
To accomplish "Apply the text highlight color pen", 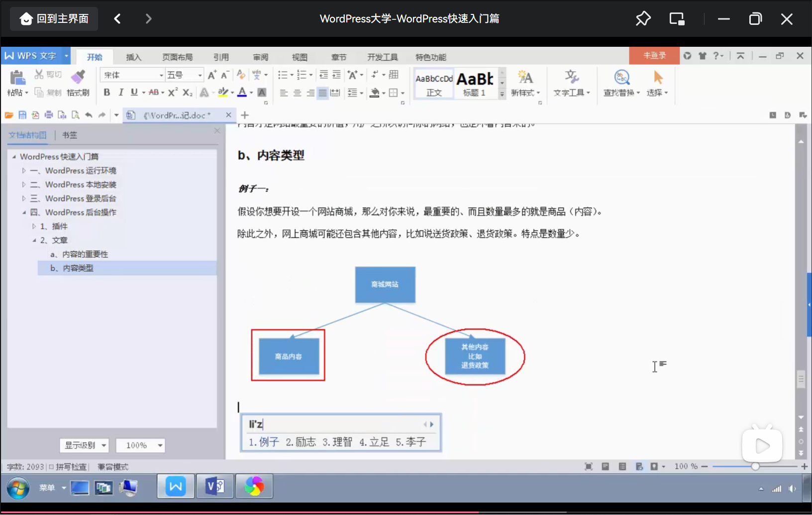I will tap(223, 92).
